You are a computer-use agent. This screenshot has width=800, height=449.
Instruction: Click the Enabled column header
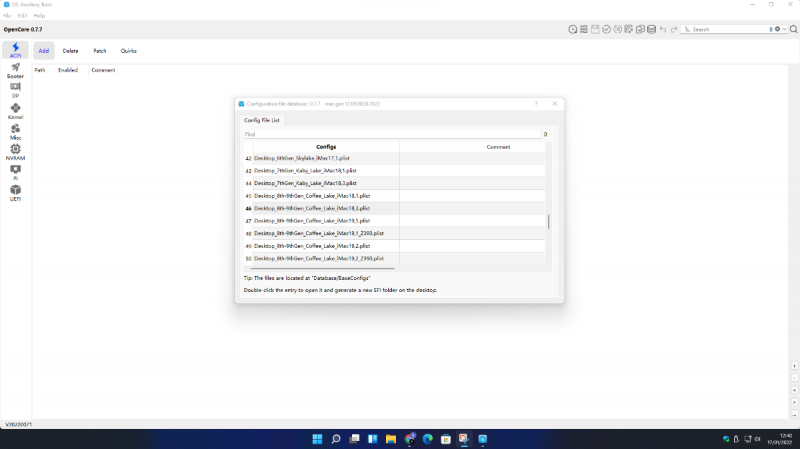coord(68,70)
